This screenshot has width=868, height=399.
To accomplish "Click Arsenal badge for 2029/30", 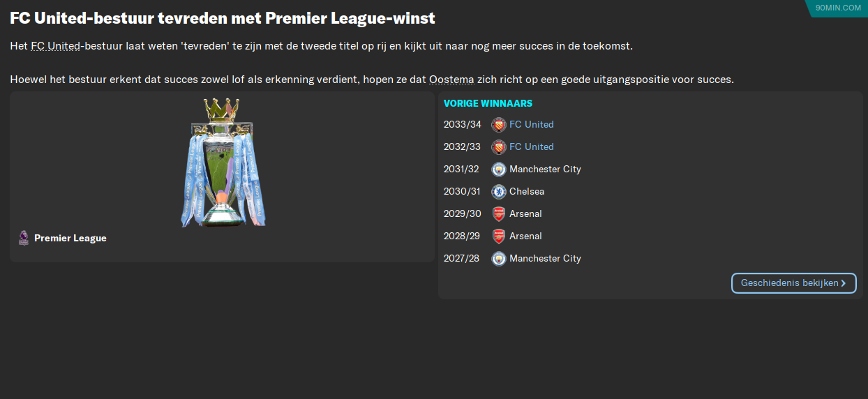I will 498,214.
